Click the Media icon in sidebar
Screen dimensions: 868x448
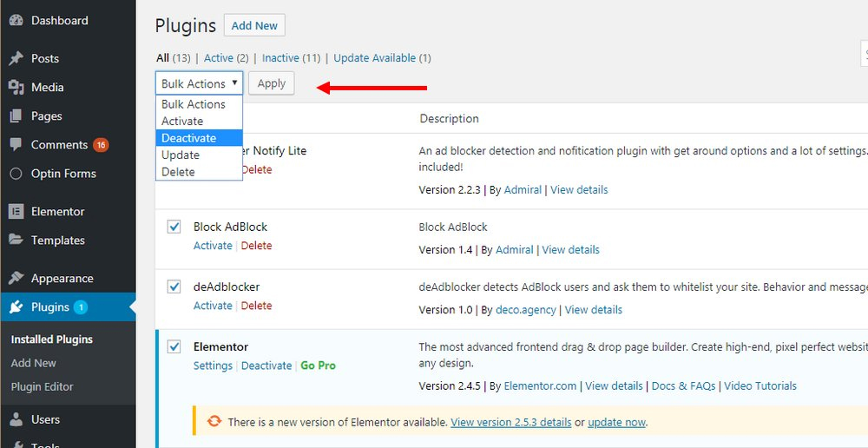click(16, 87)
